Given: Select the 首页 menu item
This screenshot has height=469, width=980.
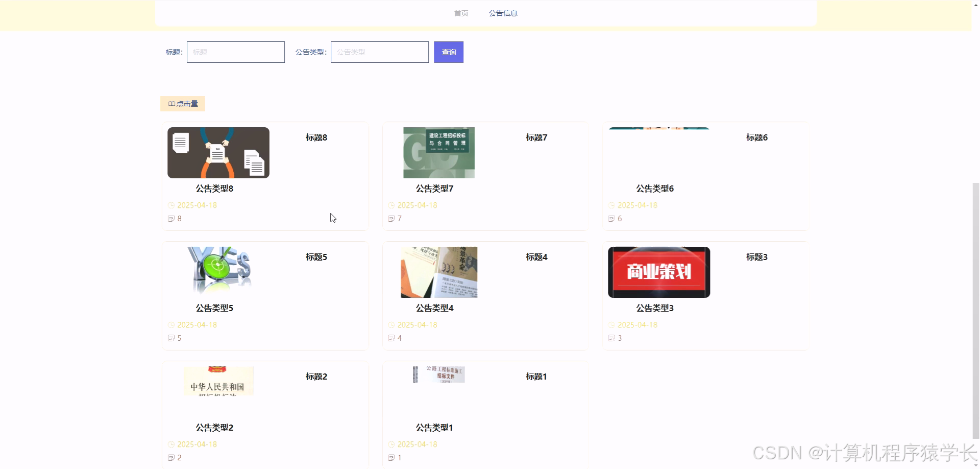Looking at the screenshot, I should [460, 13].
